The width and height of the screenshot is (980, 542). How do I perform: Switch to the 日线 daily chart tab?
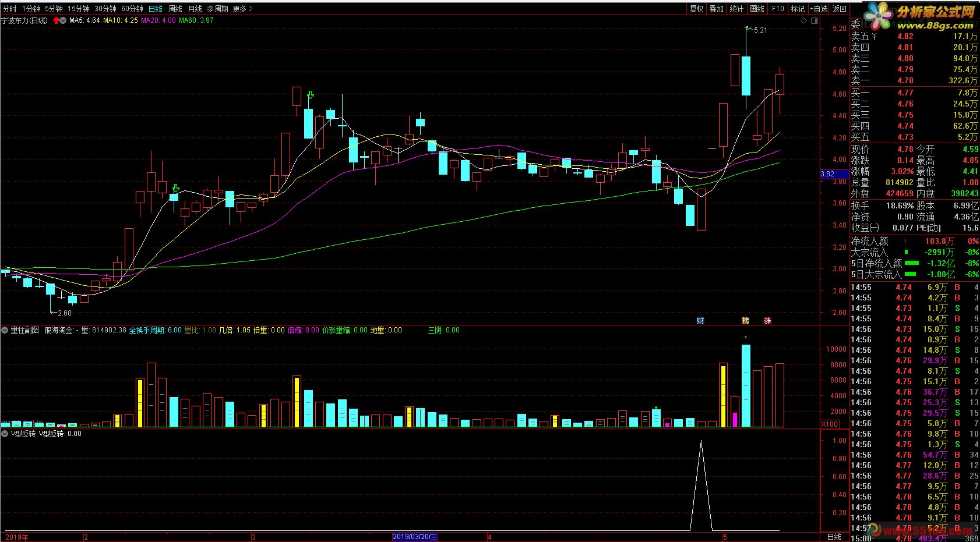(156, 9)
